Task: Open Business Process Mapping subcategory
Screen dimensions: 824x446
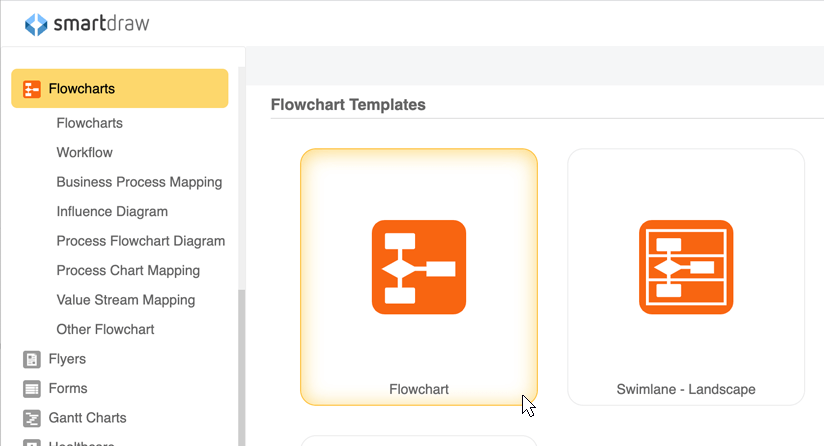Action: click(x=139, y=182)
